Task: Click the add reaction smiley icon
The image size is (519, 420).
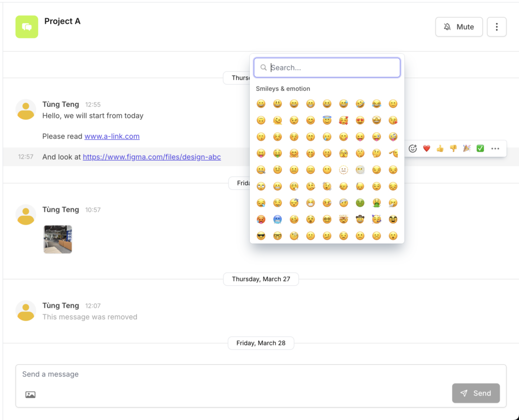Action: [413, 148]
